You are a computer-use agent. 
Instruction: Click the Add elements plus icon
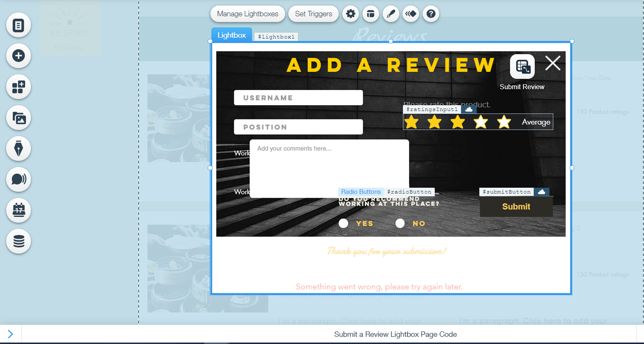coord(18,56)
